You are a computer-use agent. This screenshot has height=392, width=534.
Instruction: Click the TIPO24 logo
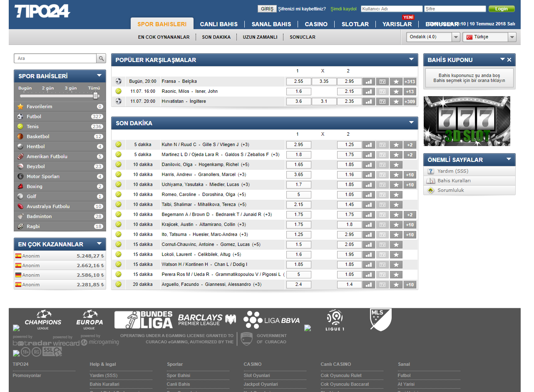[x=42, y=11]
